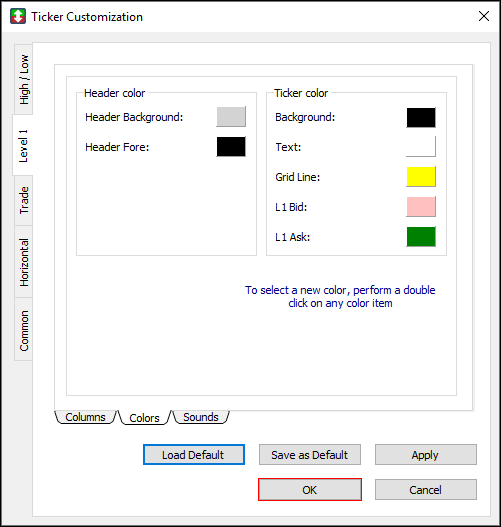Choose the yellow Grid Line swatch
The width and height of the screenshot is (501, 527).
pyautogui.click(x=421, y=176)
